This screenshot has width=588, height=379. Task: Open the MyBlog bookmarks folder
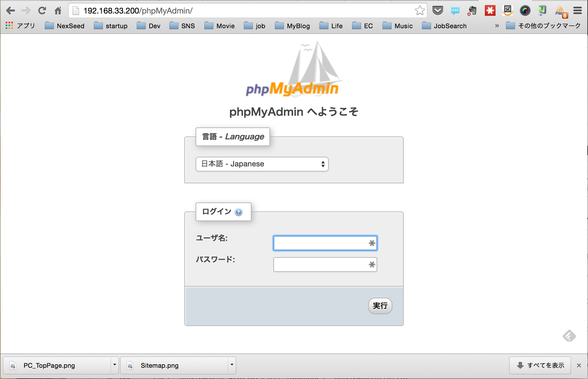(x=293, y=26)
